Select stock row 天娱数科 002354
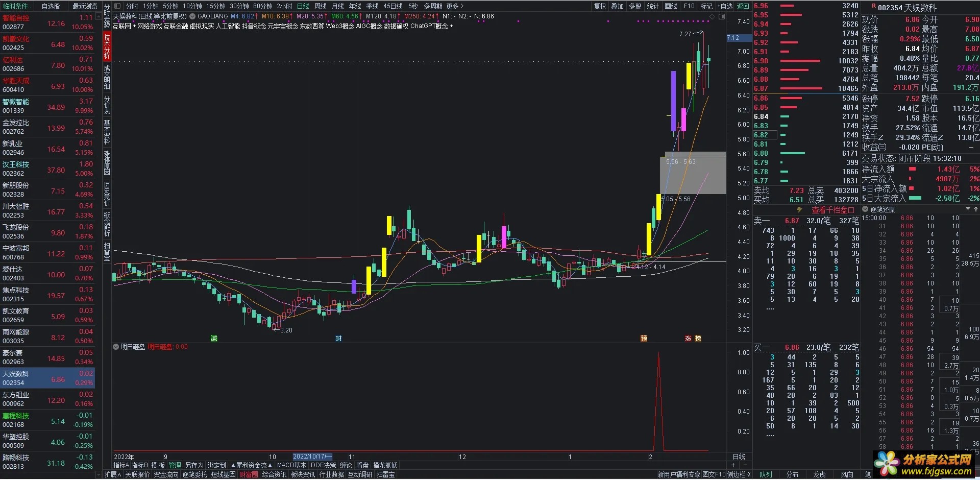Image resolution: width=980 pixels, height=480 pixels. pos(47,378)
